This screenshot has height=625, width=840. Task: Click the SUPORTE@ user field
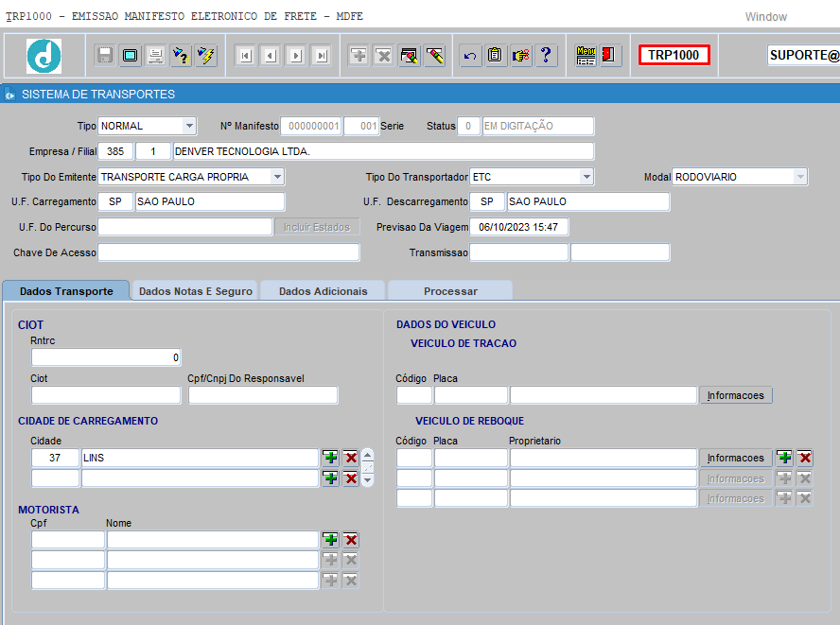tap(803, 55)
